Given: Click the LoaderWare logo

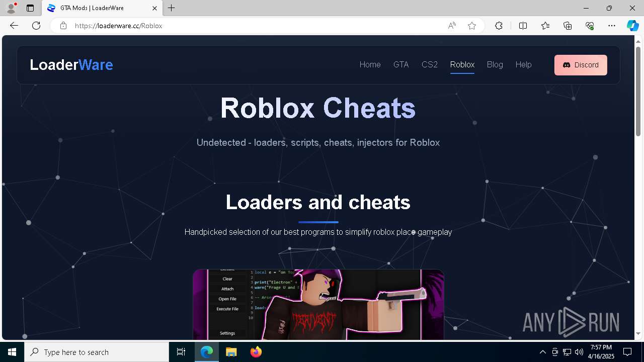Looking at the screenshot, I should tap(71, 65).
